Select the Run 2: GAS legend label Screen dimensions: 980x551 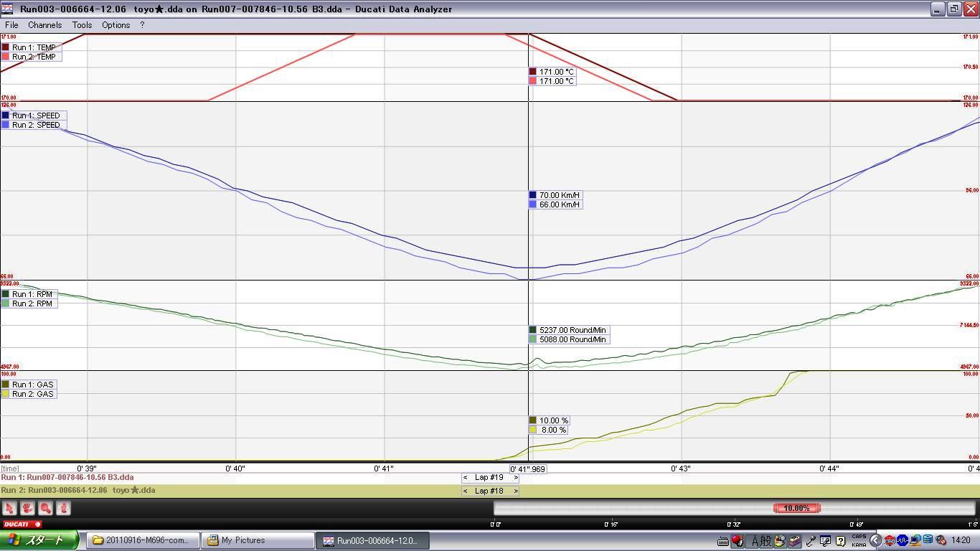coord(32,394)
